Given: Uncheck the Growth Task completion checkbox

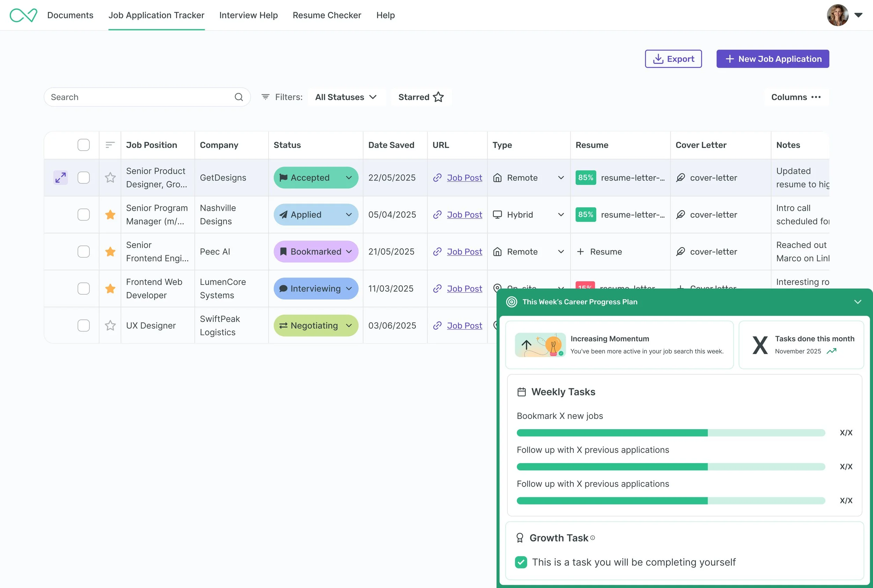Looking at the screenshot, I should pos(521,562).
